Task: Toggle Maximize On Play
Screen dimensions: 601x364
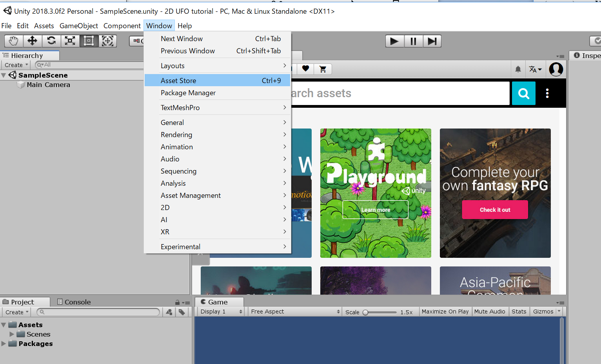Action: [x=445, y=311]
